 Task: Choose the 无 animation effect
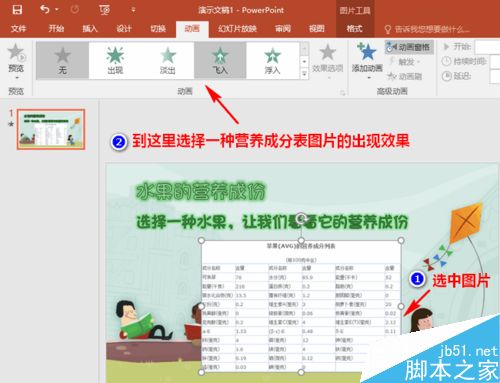point(62,61)
